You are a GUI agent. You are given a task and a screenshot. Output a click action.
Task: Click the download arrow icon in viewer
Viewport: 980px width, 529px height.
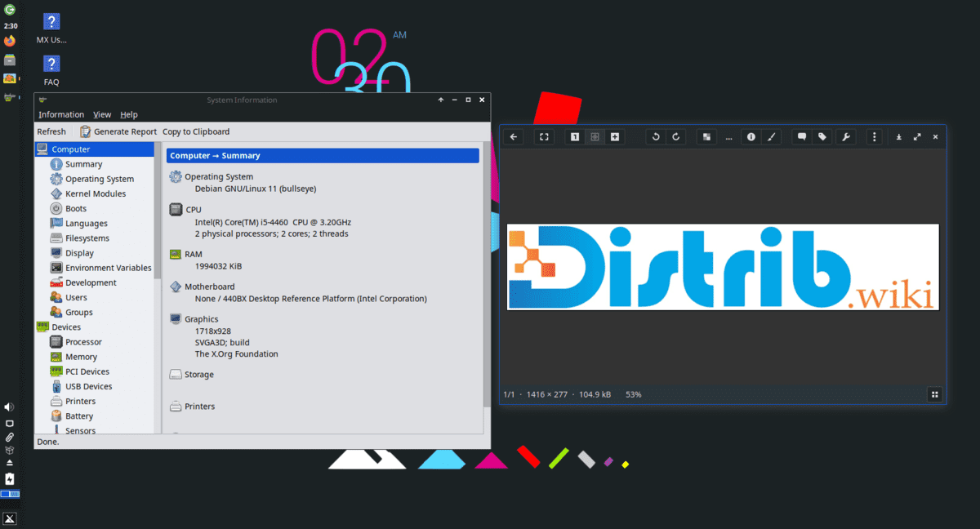899,137
